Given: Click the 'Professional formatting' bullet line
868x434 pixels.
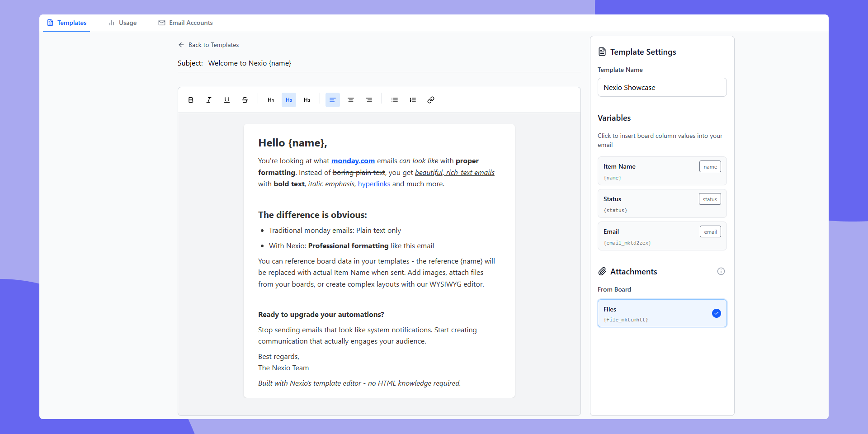Looking at the screenshot, I should coord(351,246).
